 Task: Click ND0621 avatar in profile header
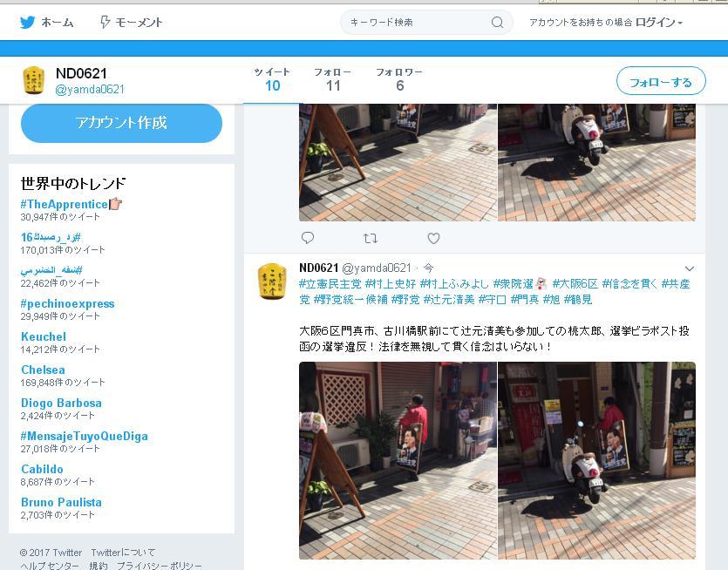click(33, 80)
